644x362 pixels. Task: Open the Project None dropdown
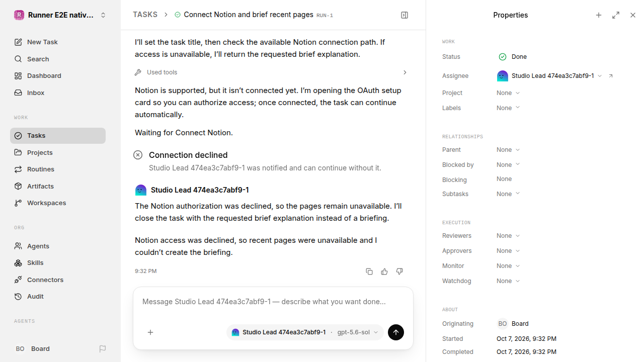(x=508, y=93)
